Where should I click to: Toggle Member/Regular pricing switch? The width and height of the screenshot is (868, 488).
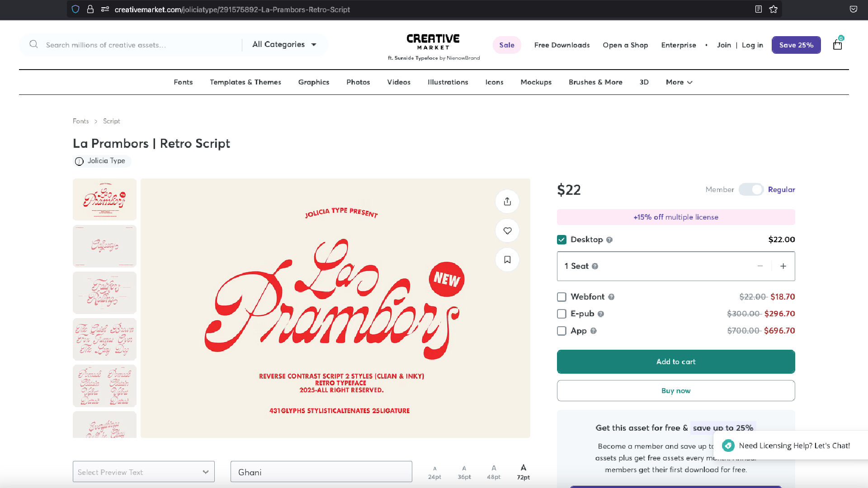tap(751, 189)
